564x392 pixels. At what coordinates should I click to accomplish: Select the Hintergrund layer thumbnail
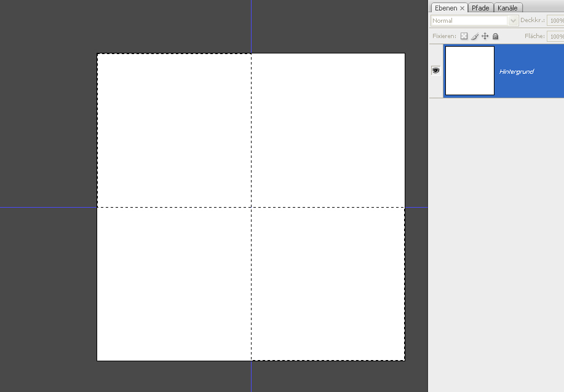[x=470, y=71]
